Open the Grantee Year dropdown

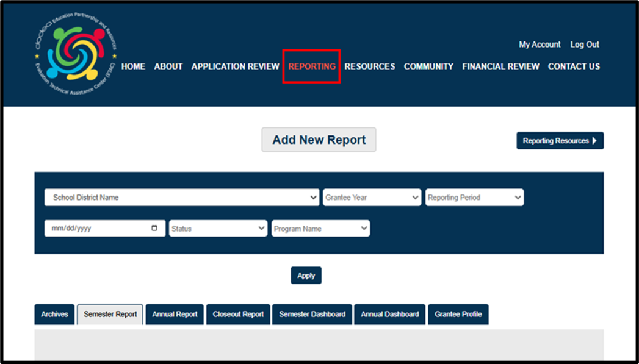(x=372, y=198)
